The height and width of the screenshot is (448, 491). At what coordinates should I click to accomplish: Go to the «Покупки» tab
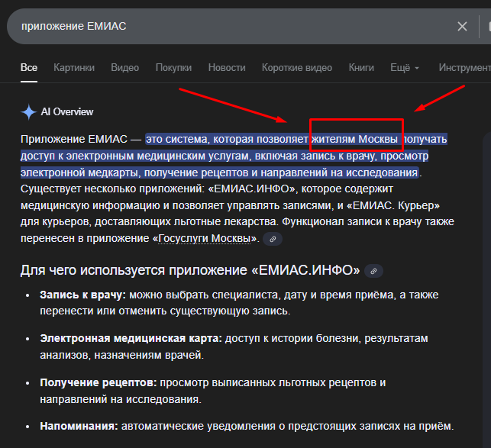click(x=173, y=68)
